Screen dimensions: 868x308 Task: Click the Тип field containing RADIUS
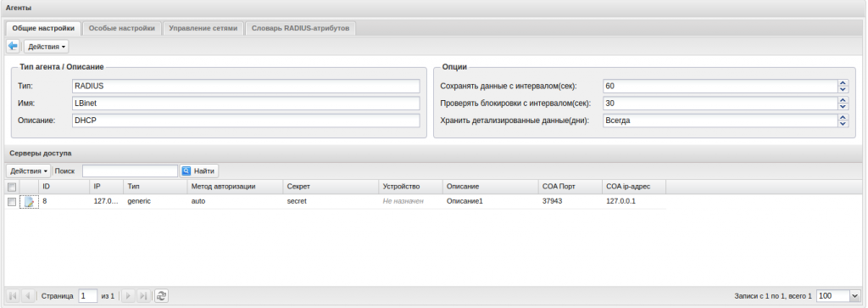247,86
